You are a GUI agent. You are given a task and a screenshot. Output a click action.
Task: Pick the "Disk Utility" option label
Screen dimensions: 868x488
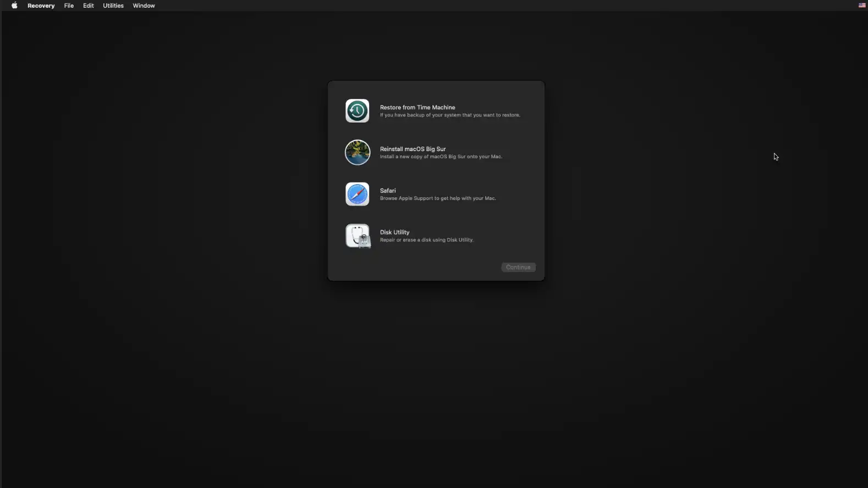pyautogui.click(x=394, y=232)
